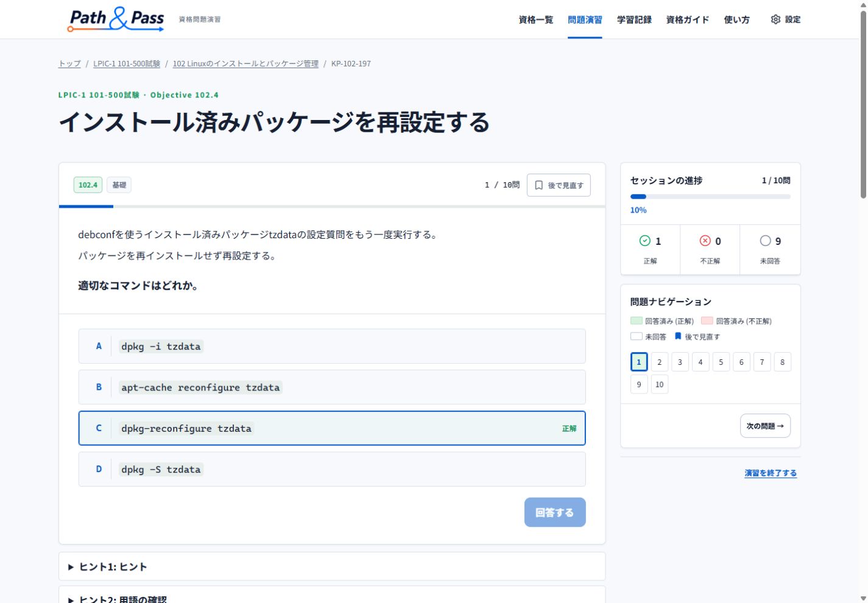
Task: Click the blue bookmark legend icon
Action: tap(677, 336)
